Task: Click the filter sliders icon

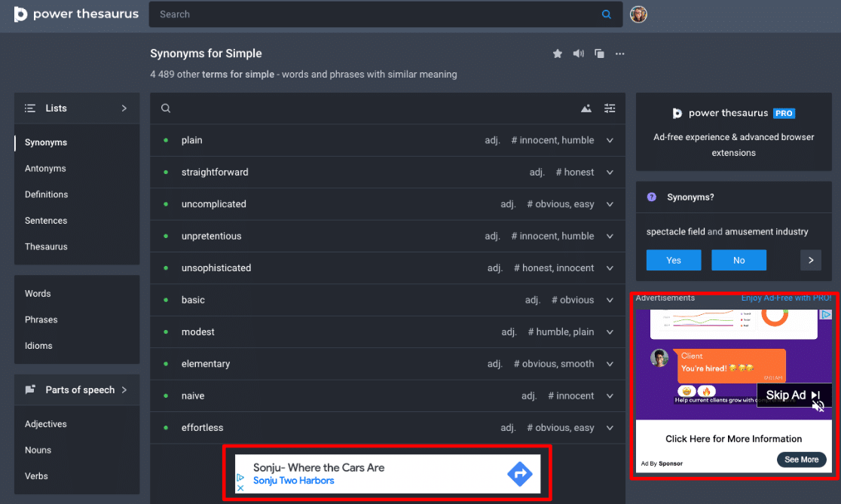Action: pos(610,108)
